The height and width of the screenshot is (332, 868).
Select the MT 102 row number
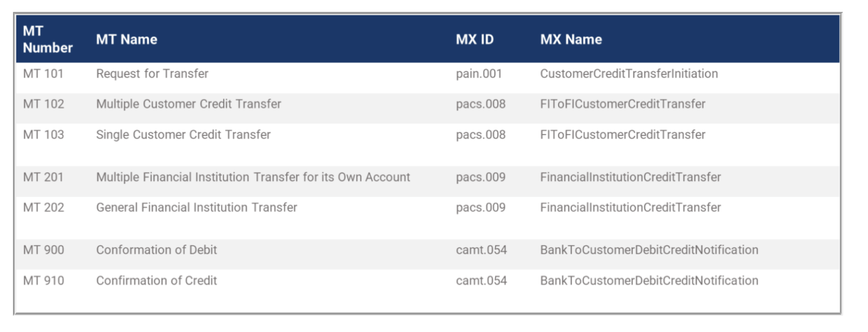44,104
